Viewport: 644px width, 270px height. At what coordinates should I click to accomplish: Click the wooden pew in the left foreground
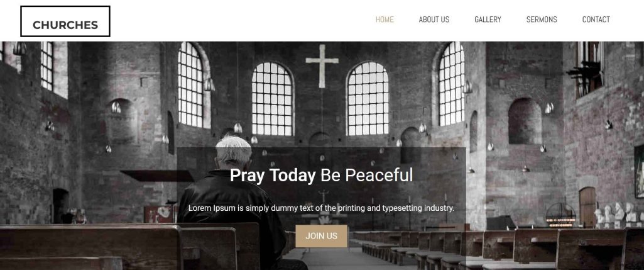[x=90, y=247]
